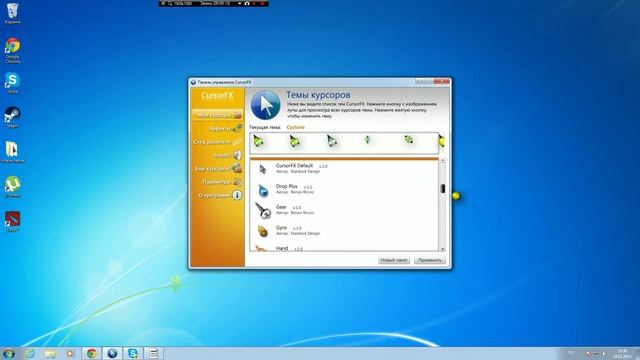The height and width of the screenshot is (360, 640).
Task: Click the CursorFX Default arrow icon
Action: point(262,169)
